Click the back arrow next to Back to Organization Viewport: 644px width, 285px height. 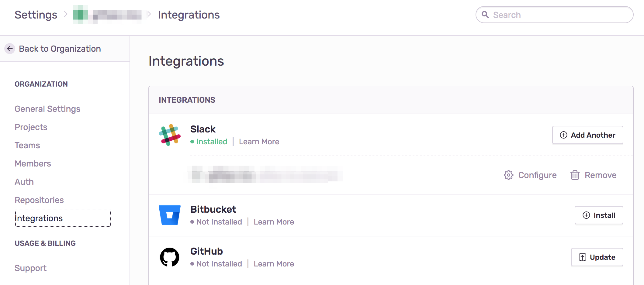click(x=9, y=49)
